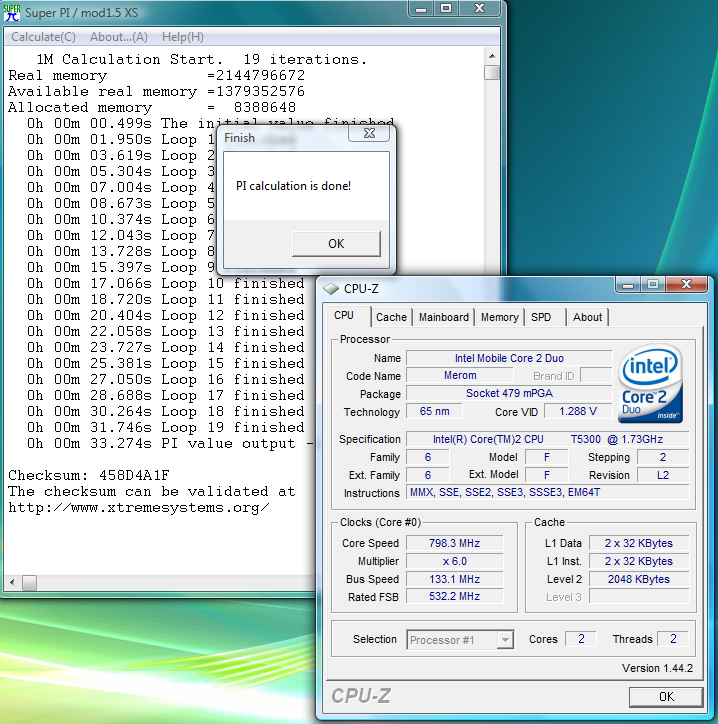718x724 pixels.
Task: Click the 'Allocated memory = 8388648' line
Action: (x=152, y=108)
